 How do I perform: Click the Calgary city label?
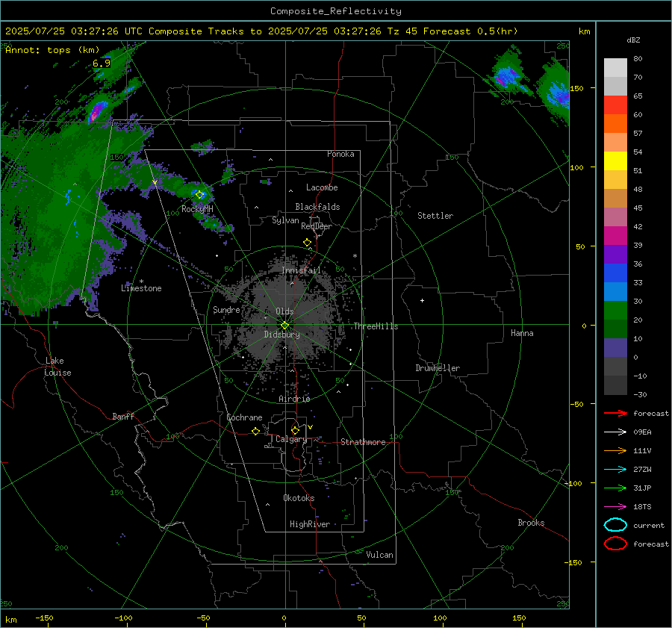(x=291, y=439)
